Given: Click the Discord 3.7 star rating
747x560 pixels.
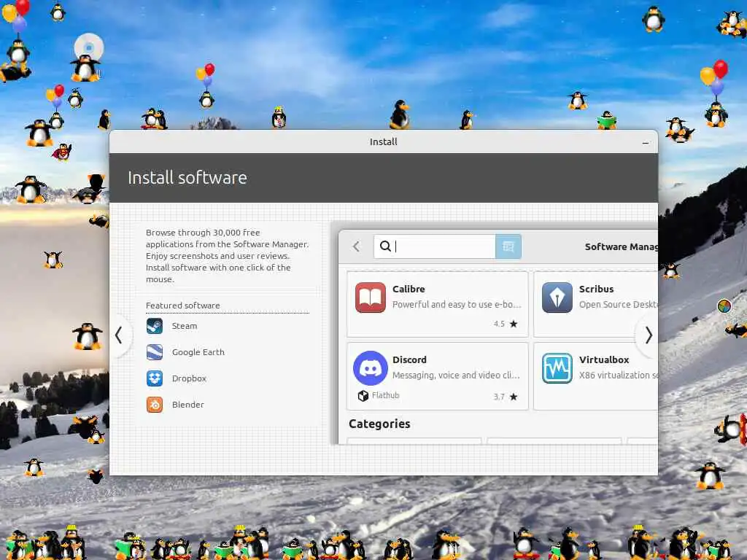Looking at the screenshot, I should point(506,397).
